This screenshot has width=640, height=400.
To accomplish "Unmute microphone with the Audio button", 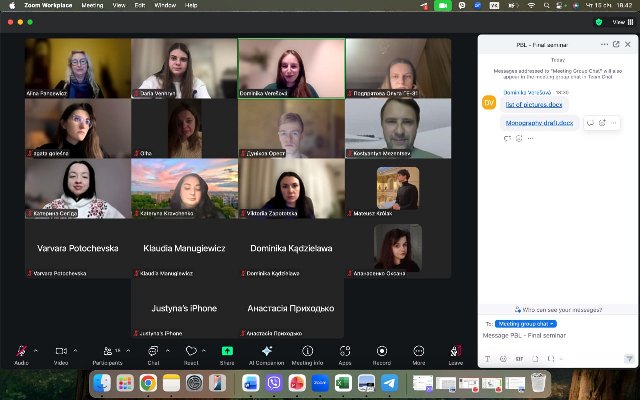I will pos(21,352).
